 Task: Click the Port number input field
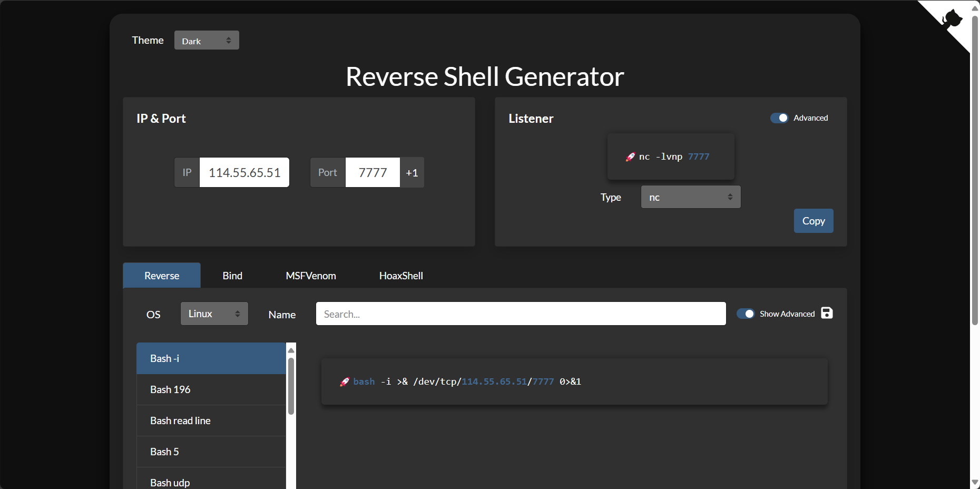(x=373, y=172)
